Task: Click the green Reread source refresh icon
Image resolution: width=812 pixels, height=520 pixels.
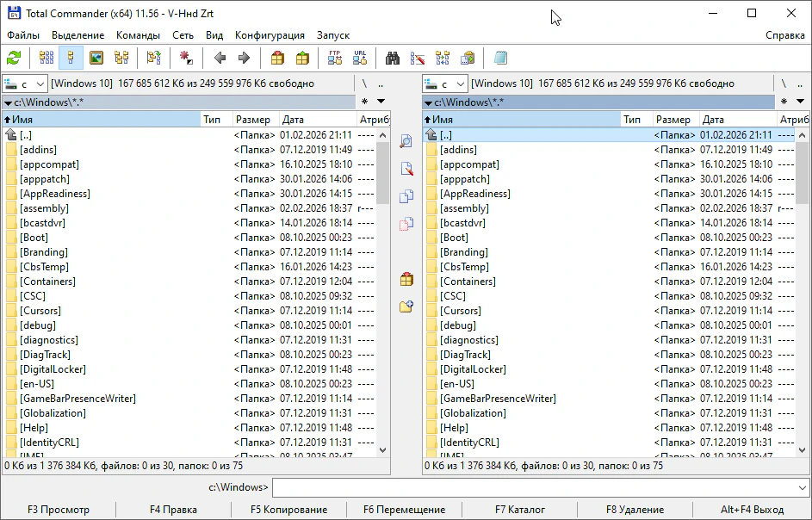Action: [14, 59]
